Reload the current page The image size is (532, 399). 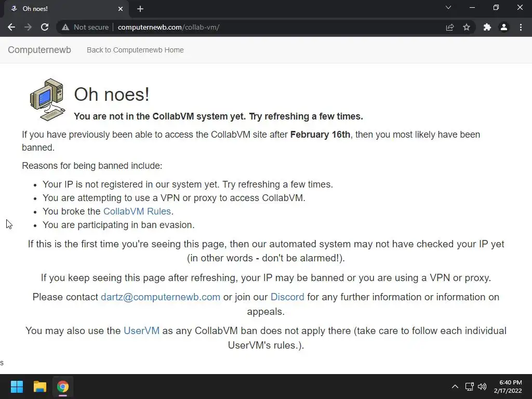[x=45, y=27]
